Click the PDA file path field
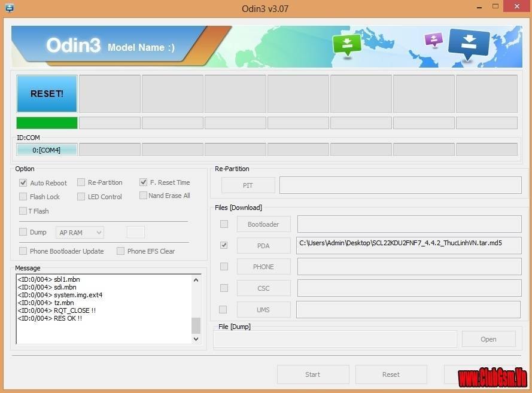The width and height of the screenshot is (532, 393). click(409, 245)
